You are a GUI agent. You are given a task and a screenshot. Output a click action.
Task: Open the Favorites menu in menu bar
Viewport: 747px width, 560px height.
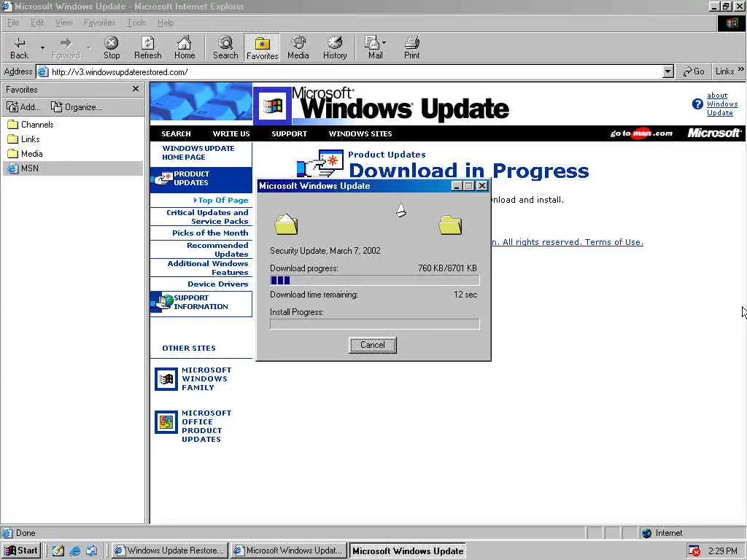pyautogui.click(x=99, y=23)
